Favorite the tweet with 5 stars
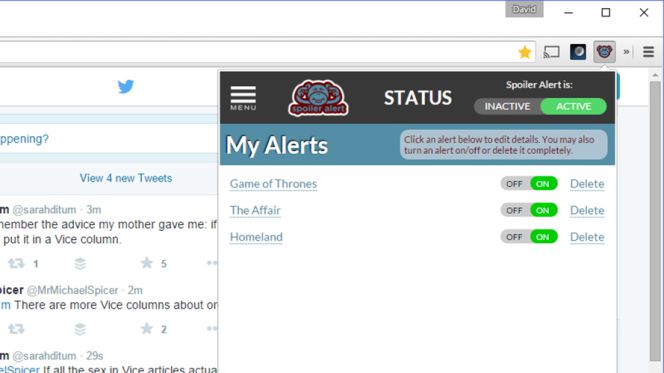The height and width of the screenshot is (373, 664). tap(147, 263)
